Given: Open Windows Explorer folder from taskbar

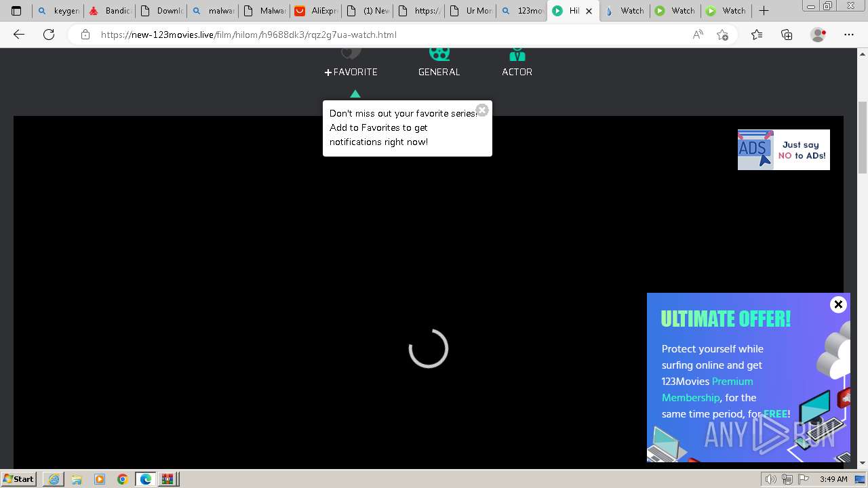Looking at the screenshot, I should tap(77, 479).
